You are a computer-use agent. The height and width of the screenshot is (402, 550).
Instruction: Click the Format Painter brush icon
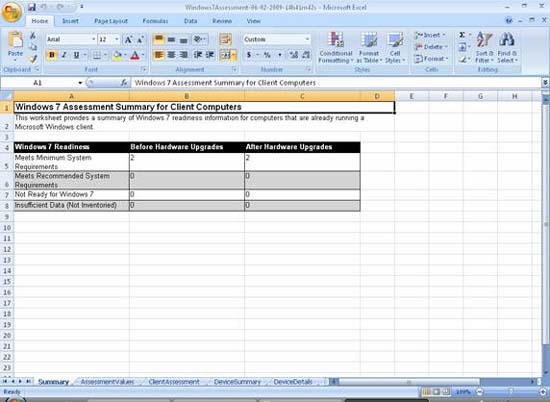(x=33, y=59)
